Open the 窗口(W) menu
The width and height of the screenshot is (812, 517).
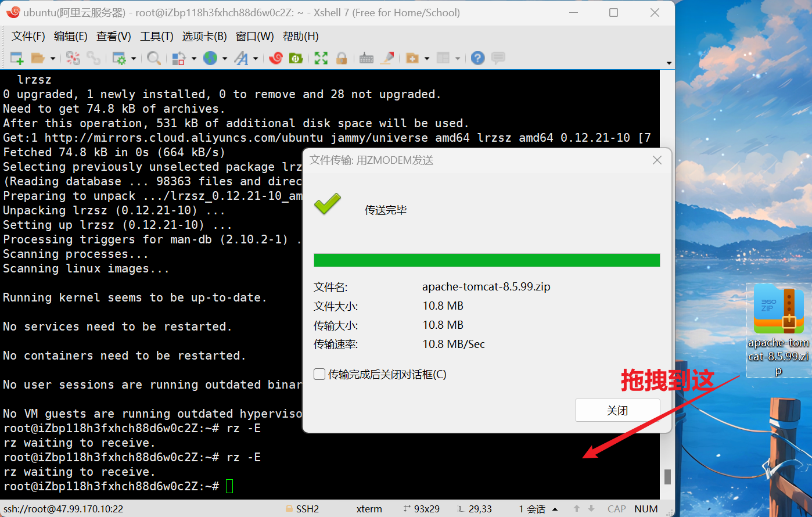pyautogui.click(x=254, y=36)
